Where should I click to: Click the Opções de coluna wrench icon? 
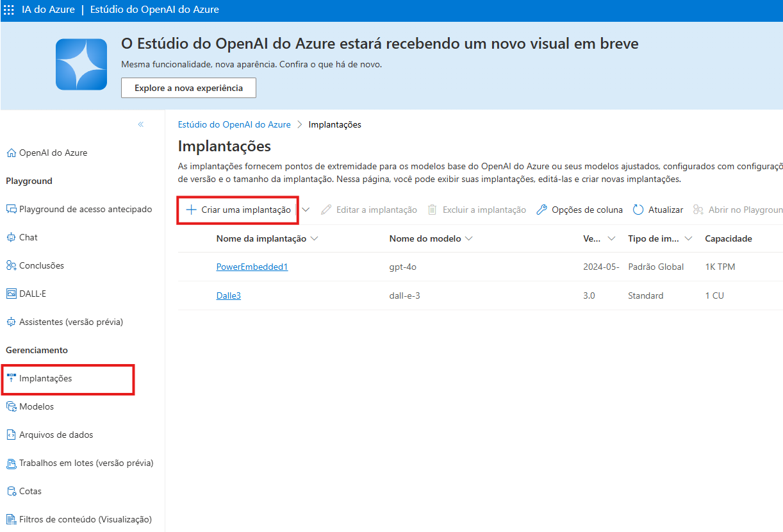tap(541, 210)
